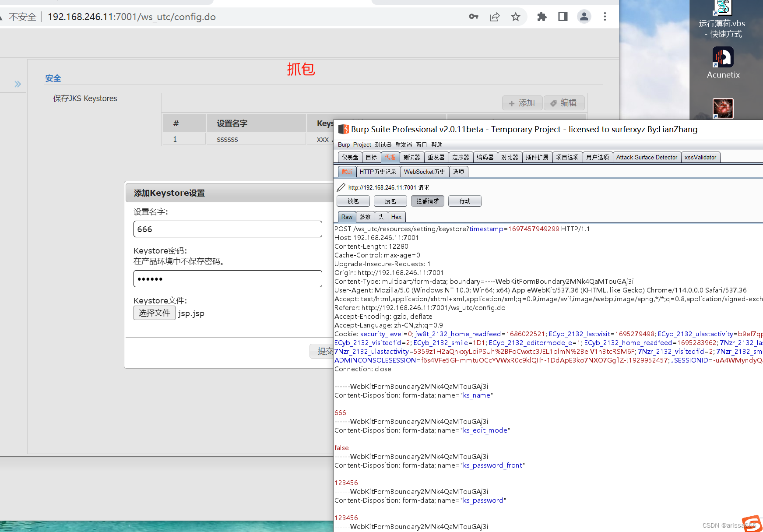Open the 帮助 menu in Burp Suite
The width and height of the screenshot is (763, 532).
tap(436, 144)
